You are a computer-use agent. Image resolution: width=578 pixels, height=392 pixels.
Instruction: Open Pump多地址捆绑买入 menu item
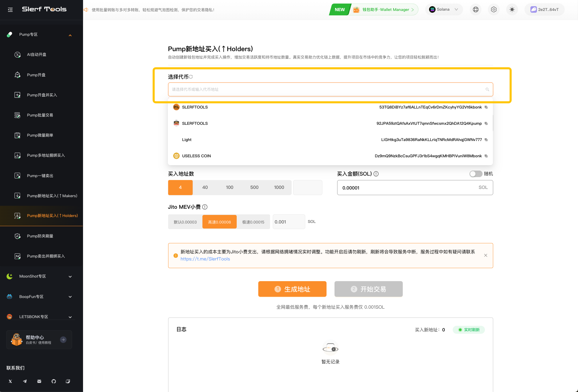tap(41, 155)
